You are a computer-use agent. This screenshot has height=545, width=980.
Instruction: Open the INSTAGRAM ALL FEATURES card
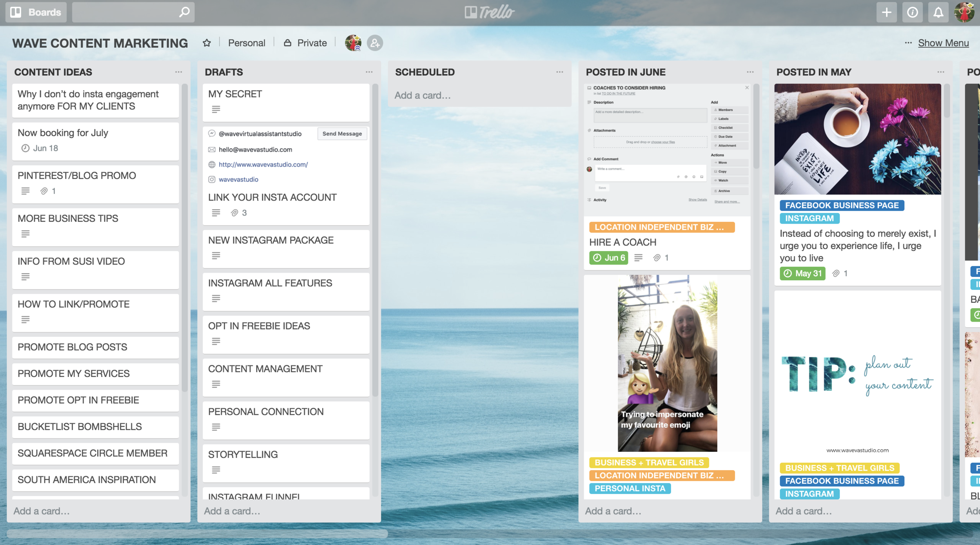286,292
